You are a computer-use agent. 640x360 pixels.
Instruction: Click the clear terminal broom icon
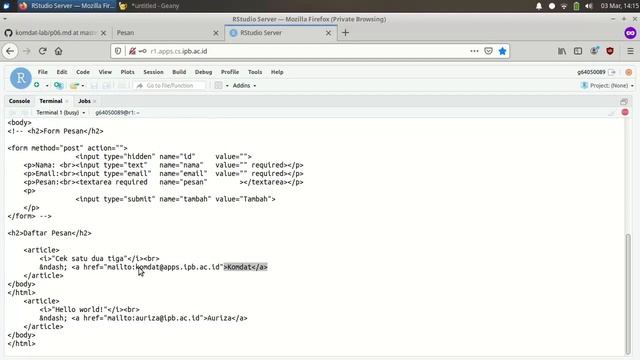[x=611, y=113]
